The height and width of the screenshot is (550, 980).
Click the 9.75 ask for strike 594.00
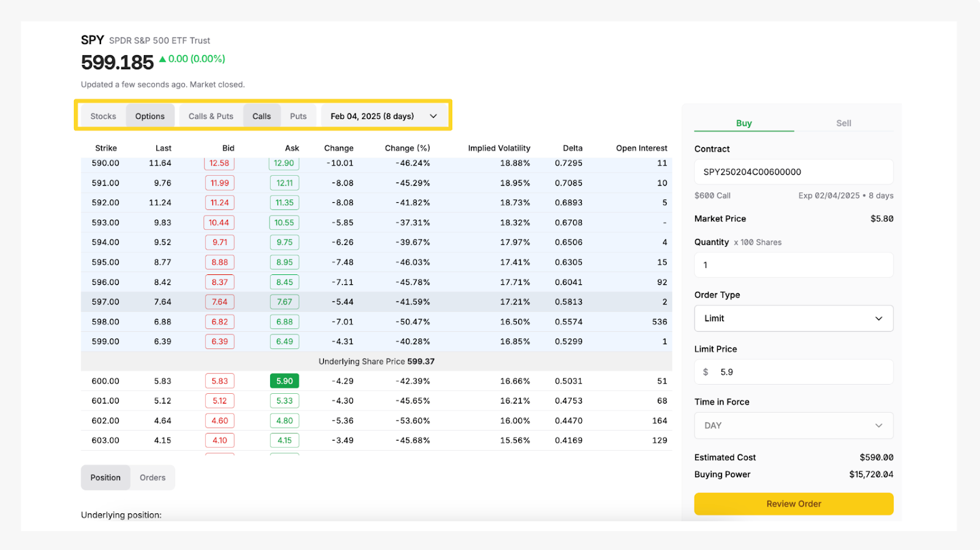pos(284,243)
